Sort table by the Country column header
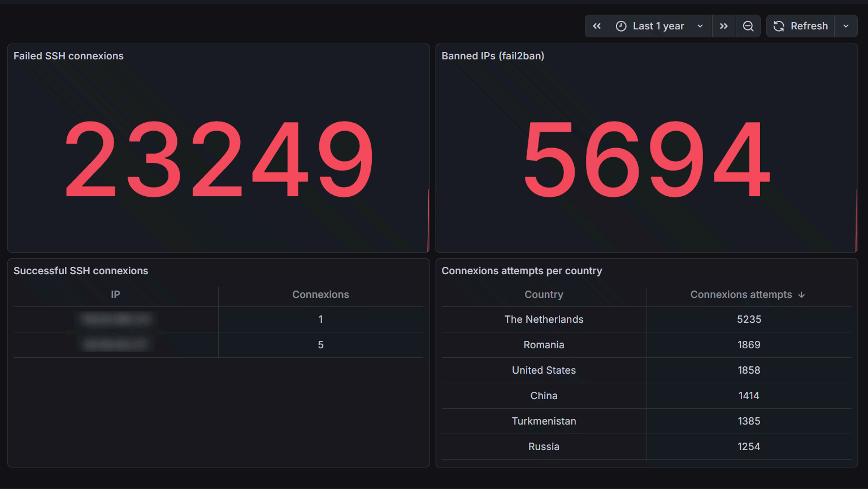This screenshot has width=868, height=489. [544, 295]
